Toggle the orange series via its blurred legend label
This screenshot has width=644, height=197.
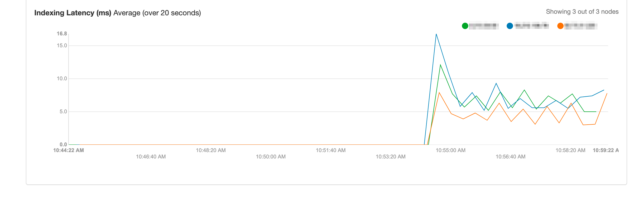coord(580,26)
